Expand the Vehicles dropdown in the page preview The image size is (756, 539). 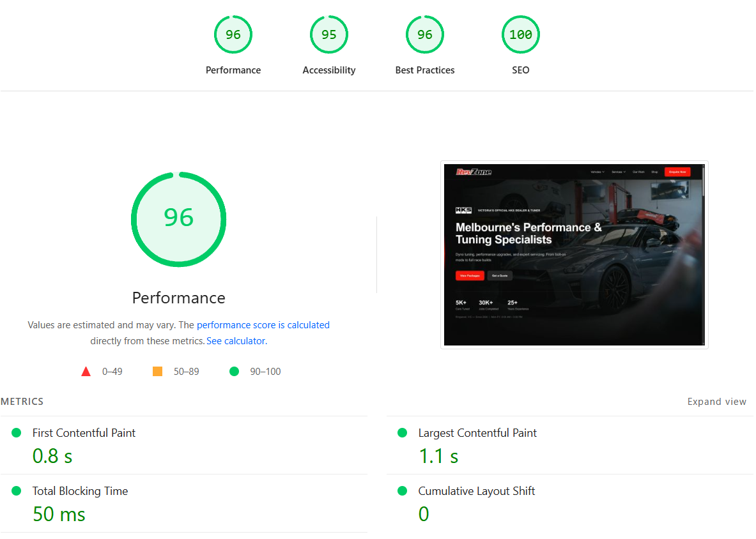point(598,172)
